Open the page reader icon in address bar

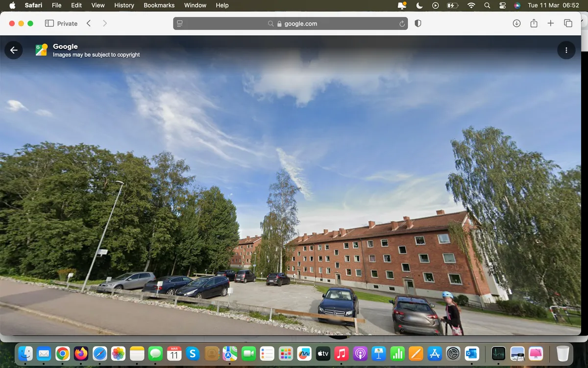tap(180, 24)
